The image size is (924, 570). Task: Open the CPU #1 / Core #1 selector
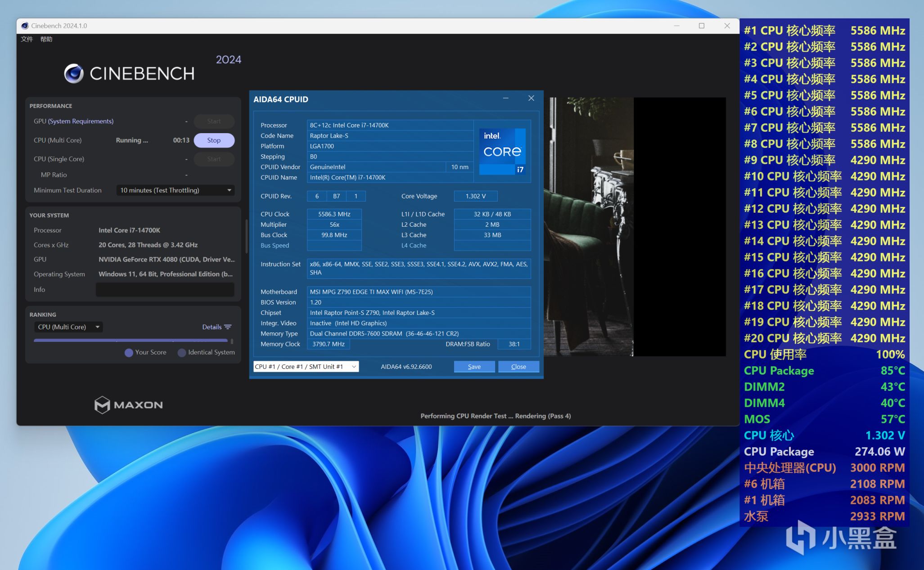click(306, 367)
